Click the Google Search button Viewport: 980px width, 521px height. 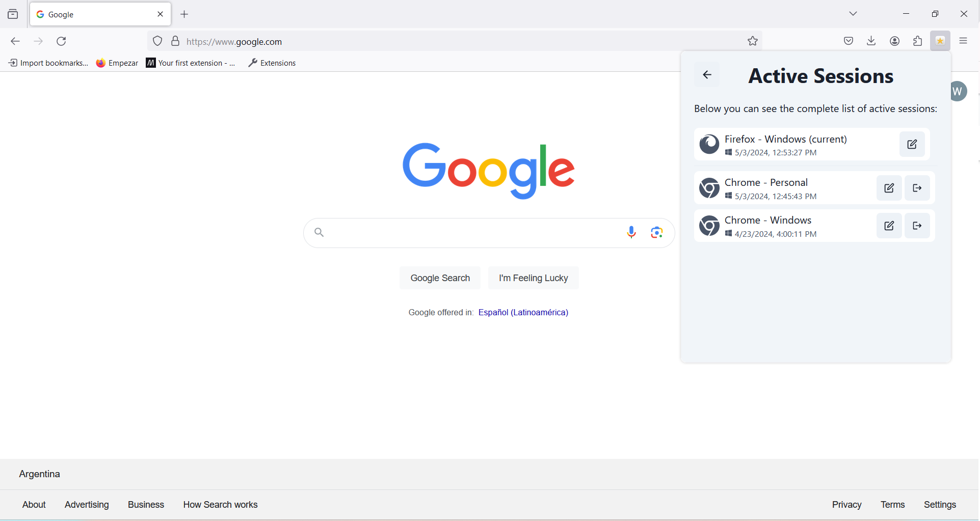(440, 278)
